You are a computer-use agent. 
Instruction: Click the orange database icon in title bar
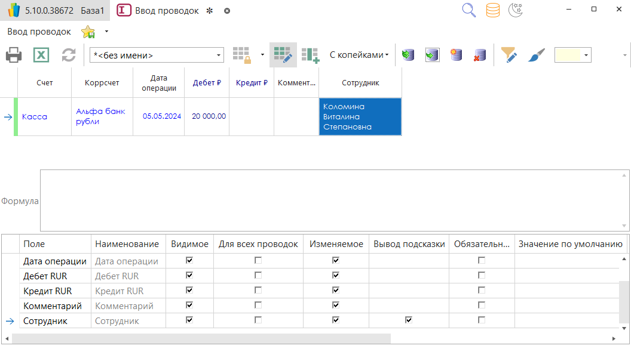point(492,10)
